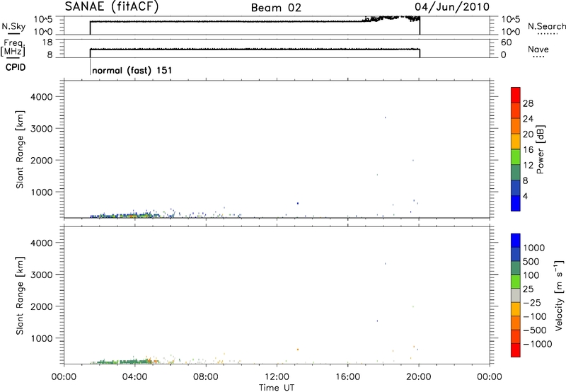Click the frequency trace line in Freq panel

click(x=255, y=49)
